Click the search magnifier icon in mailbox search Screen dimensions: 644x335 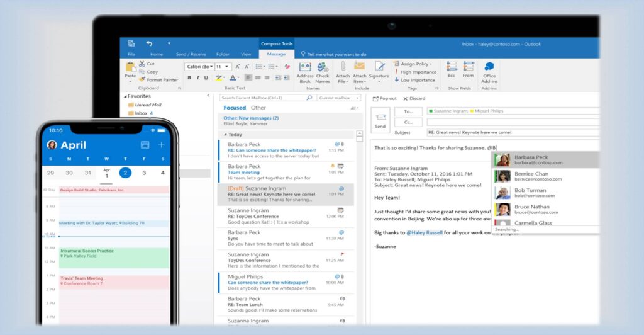coord(309,98)
